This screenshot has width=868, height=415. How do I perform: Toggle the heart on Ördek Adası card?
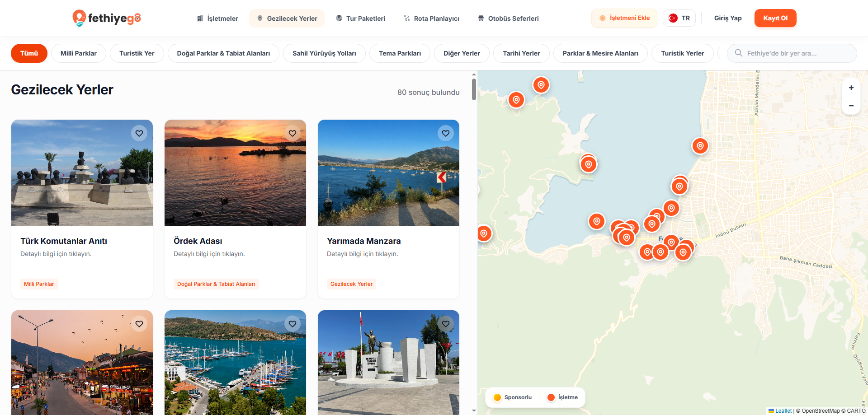[x=292, y=133]
